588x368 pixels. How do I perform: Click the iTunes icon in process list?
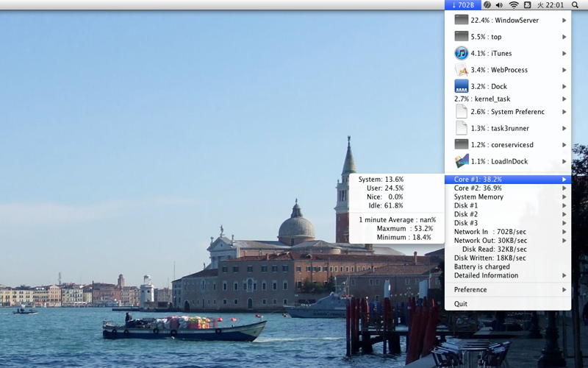(462, 53)
